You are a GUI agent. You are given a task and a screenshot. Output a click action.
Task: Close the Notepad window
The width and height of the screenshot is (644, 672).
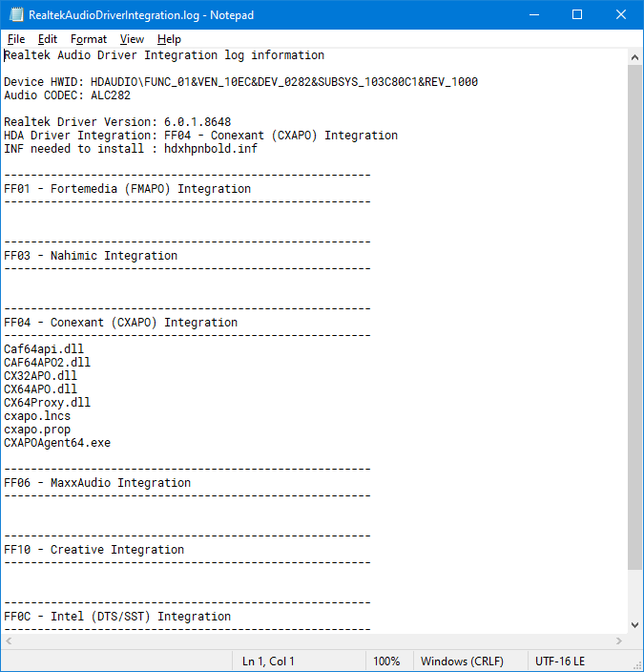coord(621,14)
